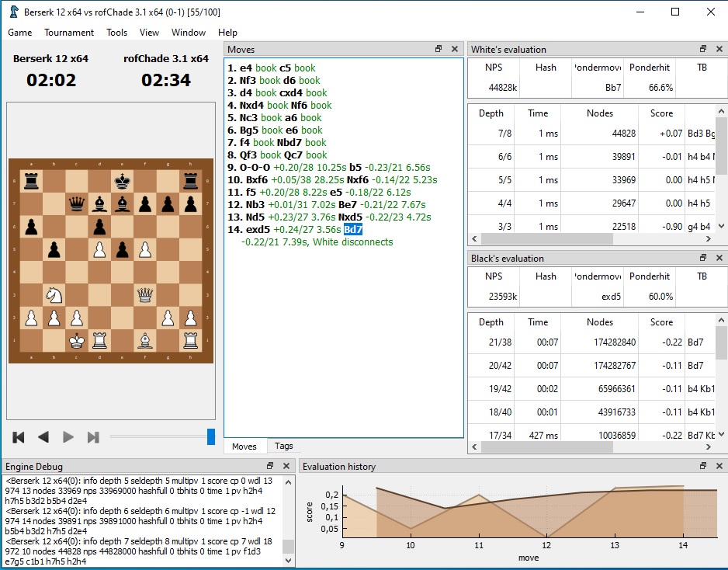The width and height of the screenshot is (728, 570).
Task: Click the white pawn on d5
Action: (x=99, y=249)
